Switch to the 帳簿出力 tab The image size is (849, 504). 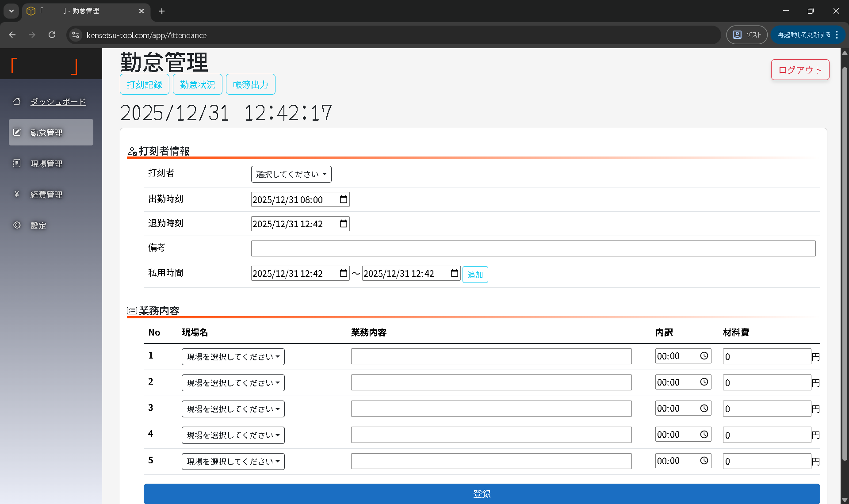[250, 84]
